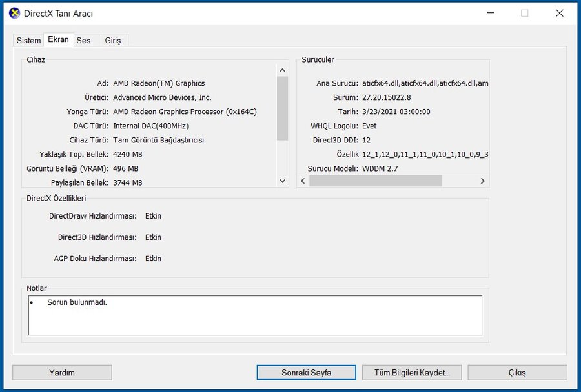Click Tüm Bilgileri Kaydet button

(412, 373)
